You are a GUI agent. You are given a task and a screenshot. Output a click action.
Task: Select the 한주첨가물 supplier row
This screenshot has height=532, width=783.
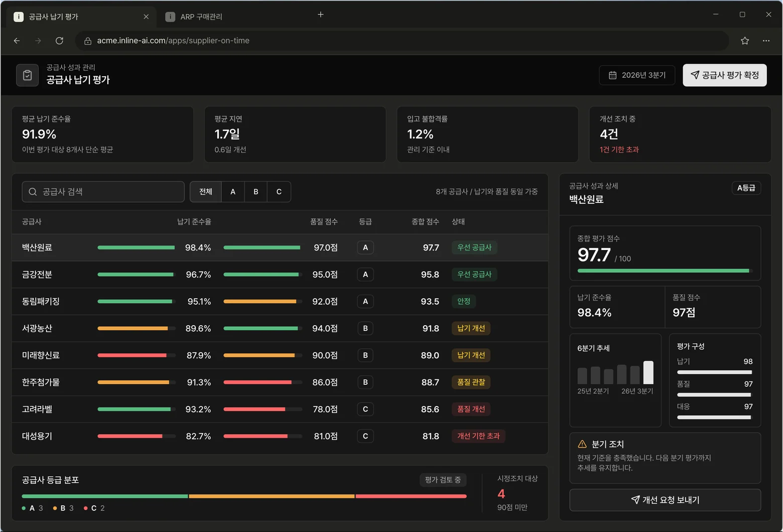point(280,382)
